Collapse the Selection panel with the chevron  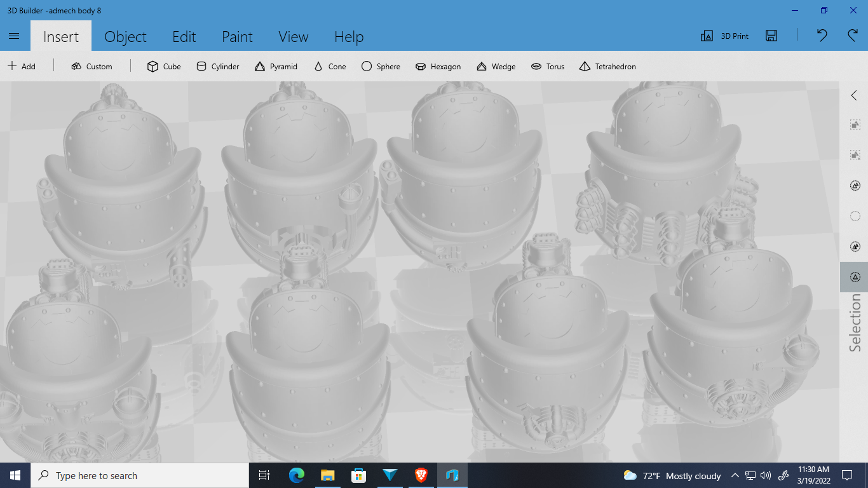coord(854,95)
